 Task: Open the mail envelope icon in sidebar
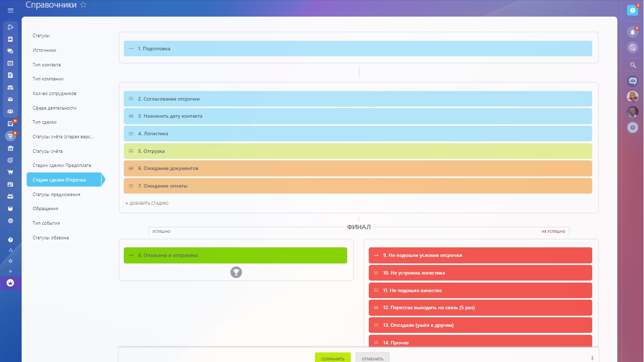[11, 100]
